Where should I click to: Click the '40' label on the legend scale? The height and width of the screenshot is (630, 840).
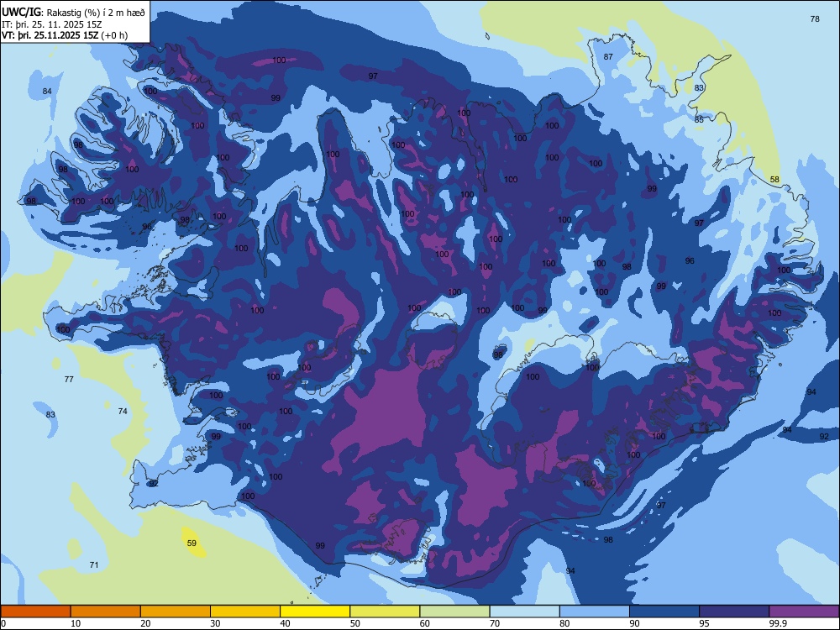pos(285,623)
